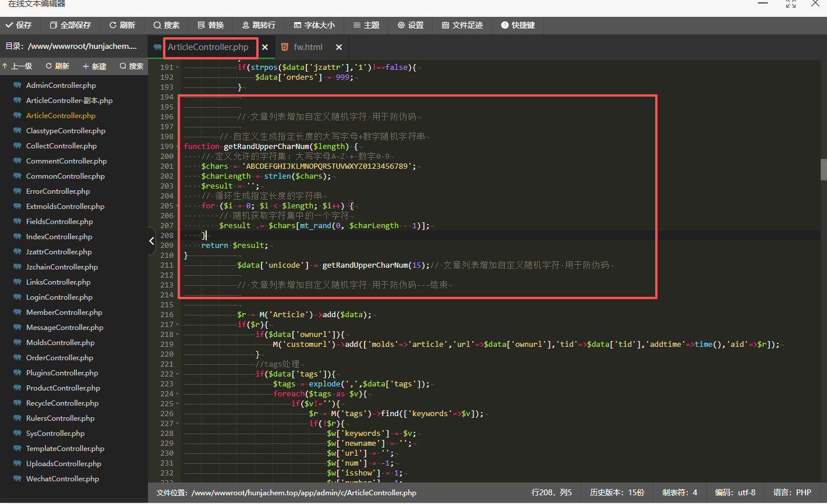
Task: Click the Save All toolbar button
Action: point(70,25)
